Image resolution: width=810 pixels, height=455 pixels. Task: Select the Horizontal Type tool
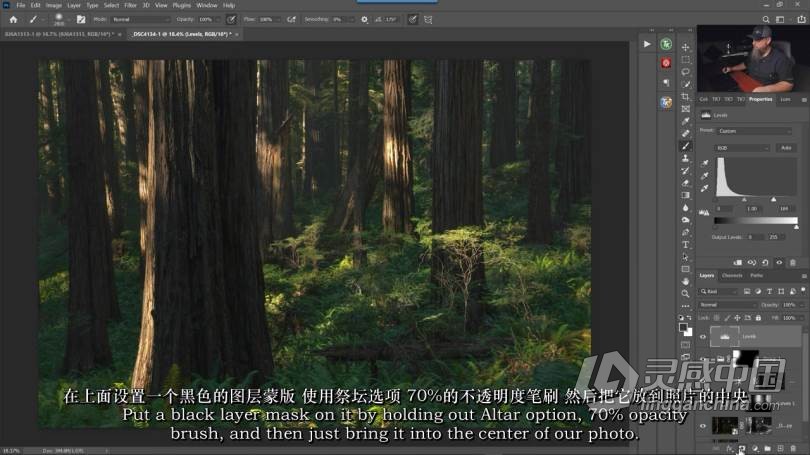tap(685, 244)
